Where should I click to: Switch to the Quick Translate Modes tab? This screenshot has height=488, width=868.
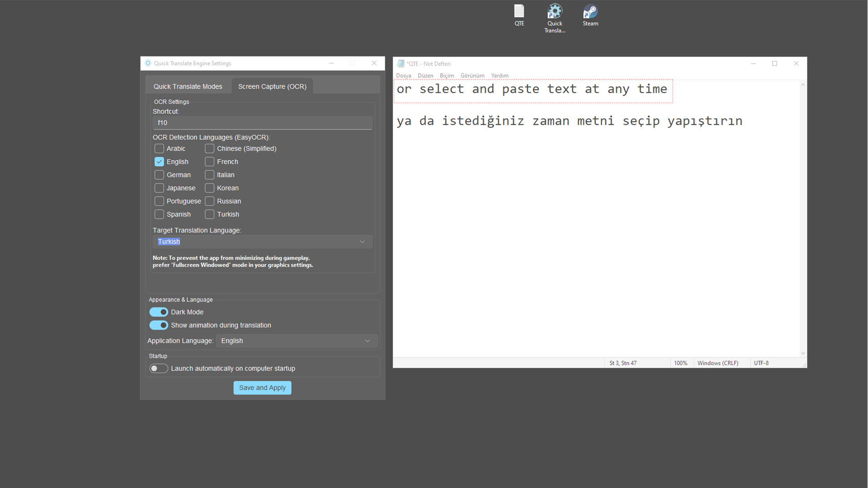[x=188, y=86]
